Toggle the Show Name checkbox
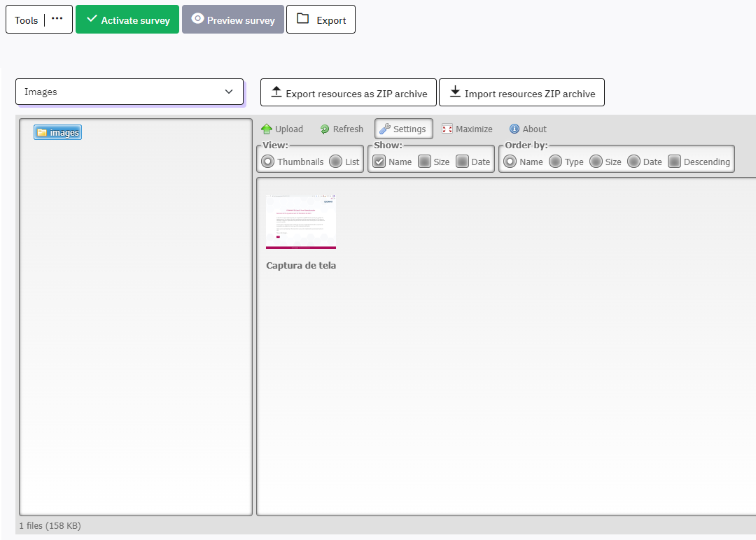The width and height of the screenshot is (756, 540). [379, 162]
